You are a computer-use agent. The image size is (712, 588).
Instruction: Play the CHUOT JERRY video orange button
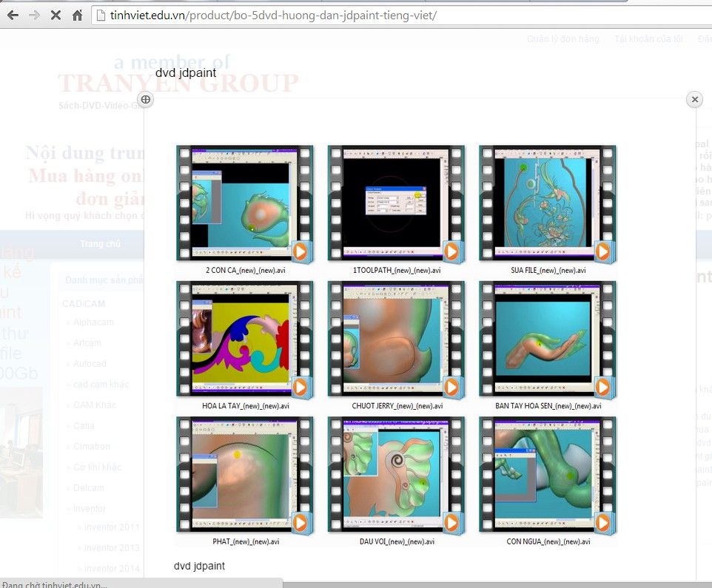[451, 387]
